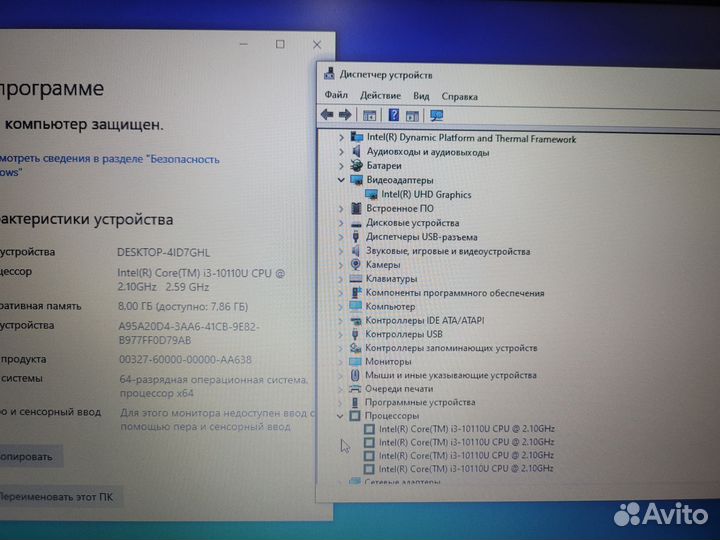Click the keyboard icon beside Клавиатуры

point(355,278)
